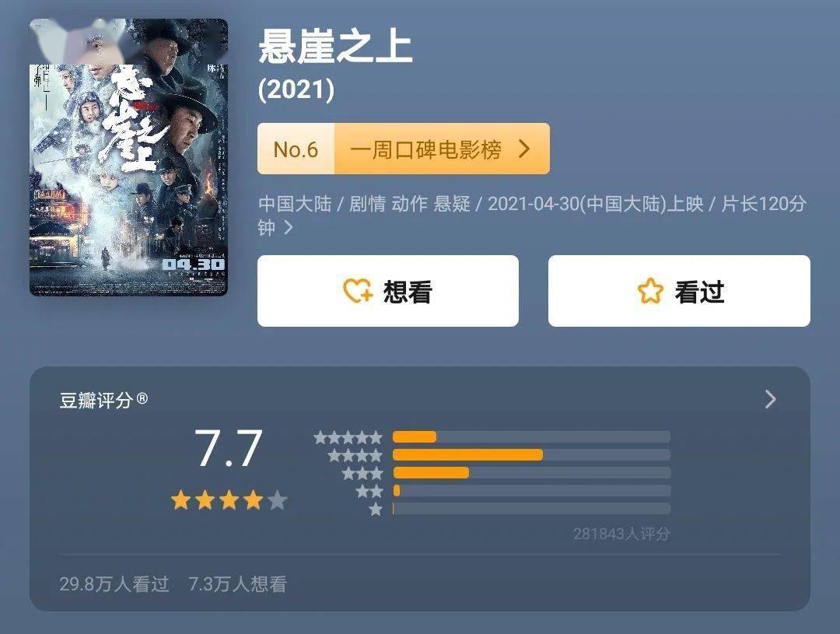The width and height of the screenshot is (840, 634).
Task: Click the 281843人评分 count
Action: (x=621, y=534)
